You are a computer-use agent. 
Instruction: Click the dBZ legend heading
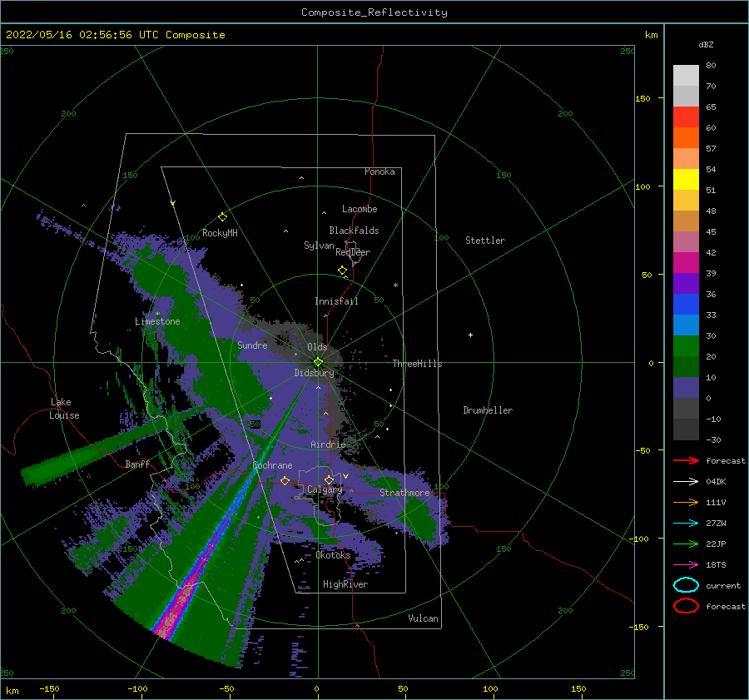pyautogui.click(x=706, y=44)
